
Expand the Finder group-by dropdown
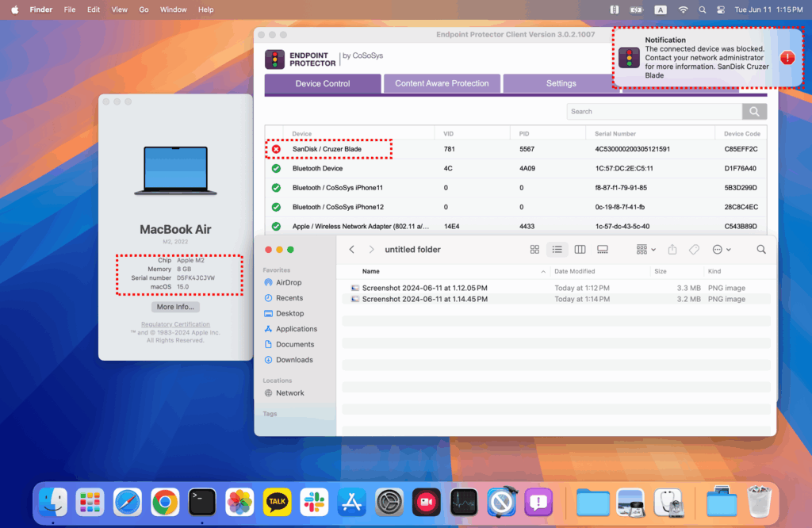click(x=645, y=250)
